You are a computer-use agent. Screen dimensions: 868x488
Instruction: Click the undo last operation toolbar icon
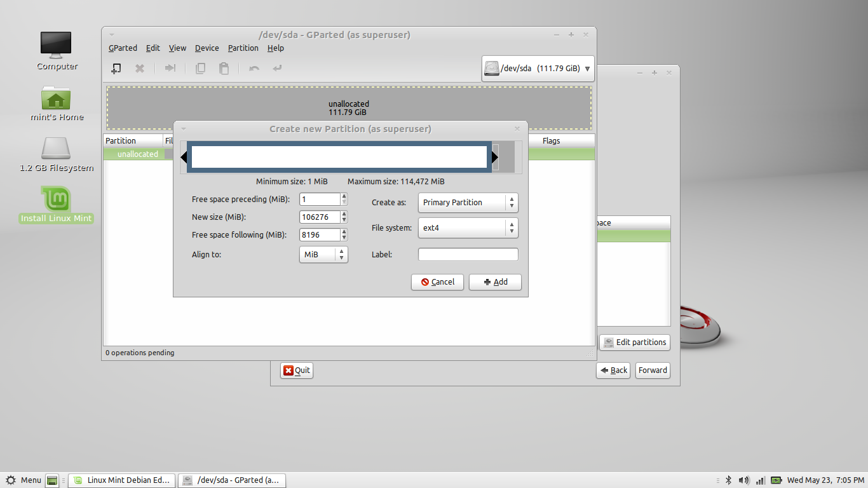click(x=254, y=68)
